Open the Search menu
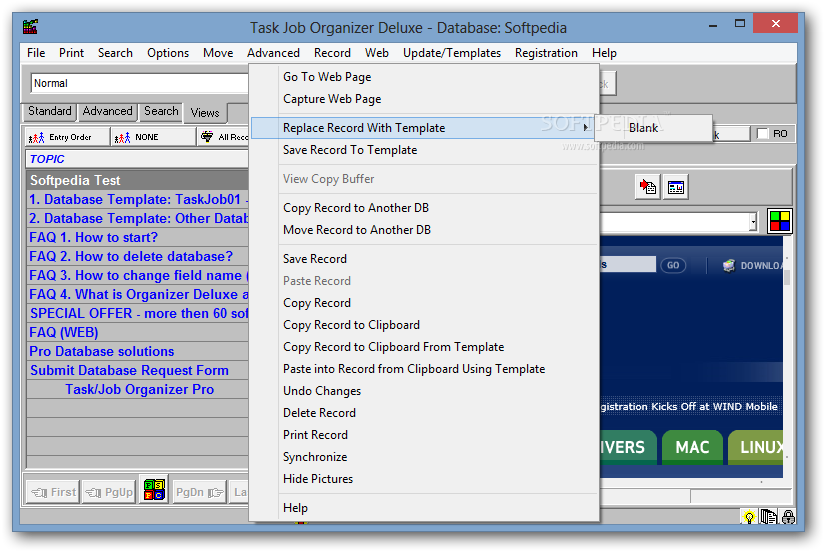 pos(115,53)
